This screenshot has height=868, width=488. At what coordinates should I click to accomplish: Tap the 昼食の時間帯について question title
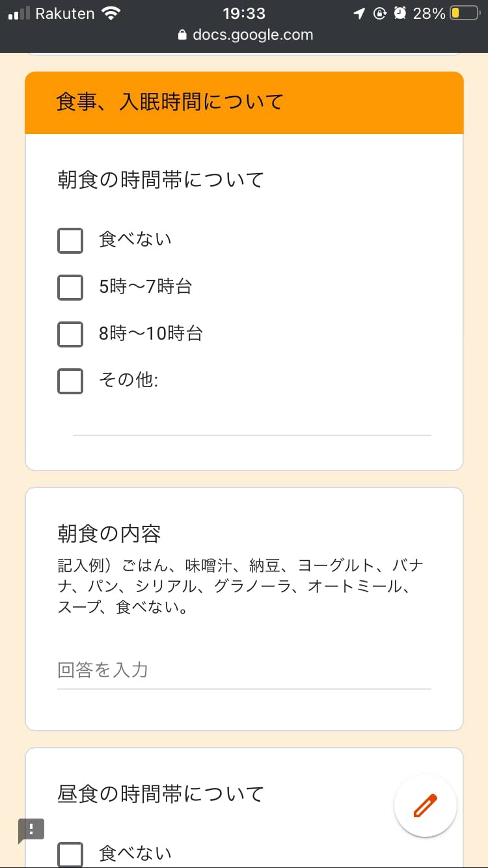coord(161,794)
